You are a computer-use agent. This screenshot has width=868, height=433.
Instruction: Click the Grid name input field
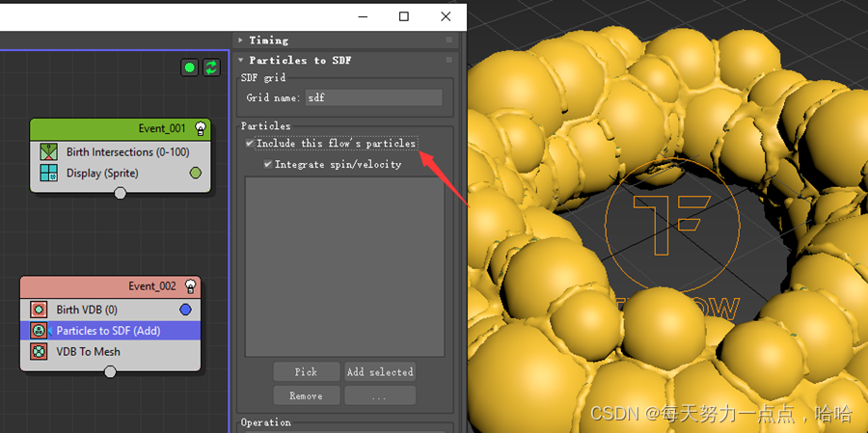(373, 98)
